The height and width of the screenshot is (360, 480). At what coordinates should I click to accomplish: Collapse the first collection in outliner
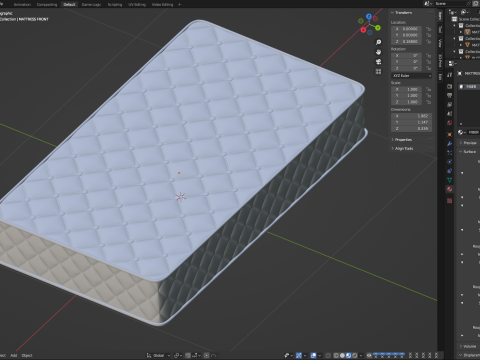tap(454, 26)
